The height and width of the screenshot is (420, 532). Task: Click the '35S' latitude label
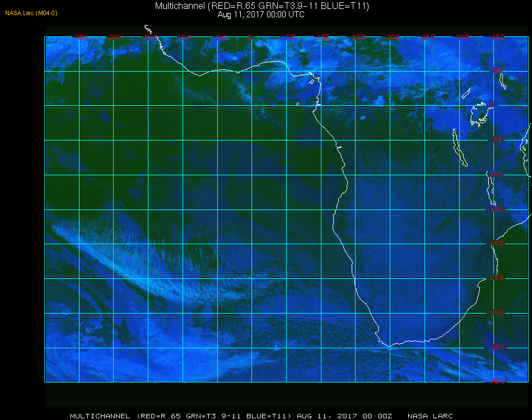pos(498,347)
